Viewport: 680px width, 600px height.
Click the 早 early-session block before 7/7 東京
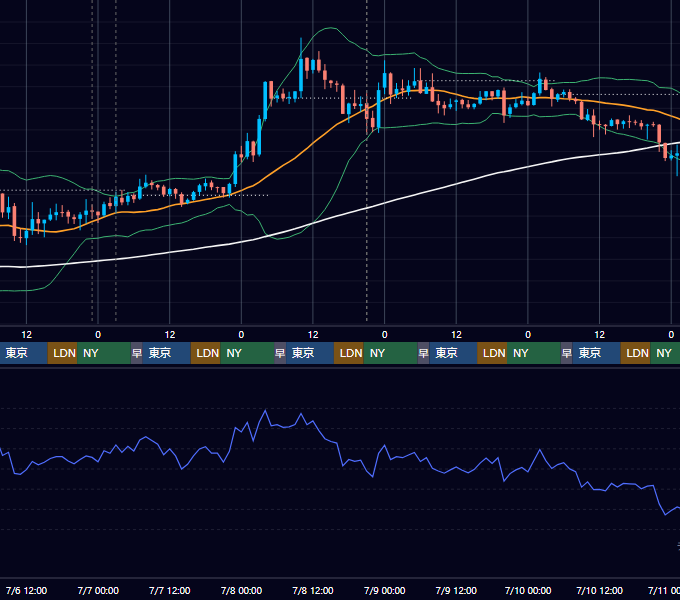tap(137, 353)
